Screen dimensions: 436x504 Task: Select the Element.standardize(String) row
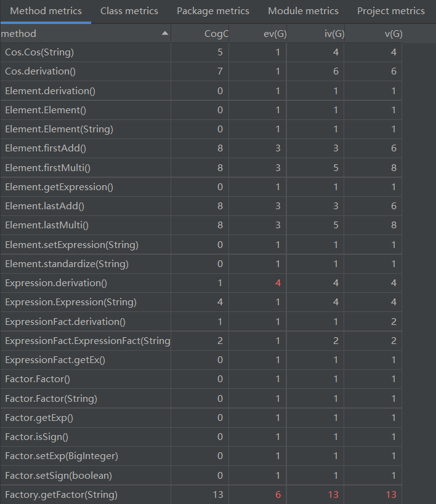66,264
